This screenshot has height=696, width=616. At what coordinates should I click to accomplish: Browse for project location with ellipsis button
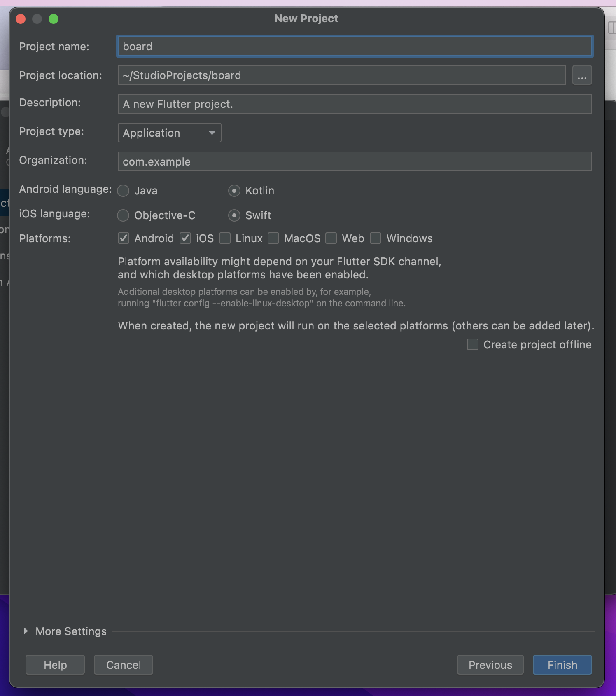[x=582, y=75]
